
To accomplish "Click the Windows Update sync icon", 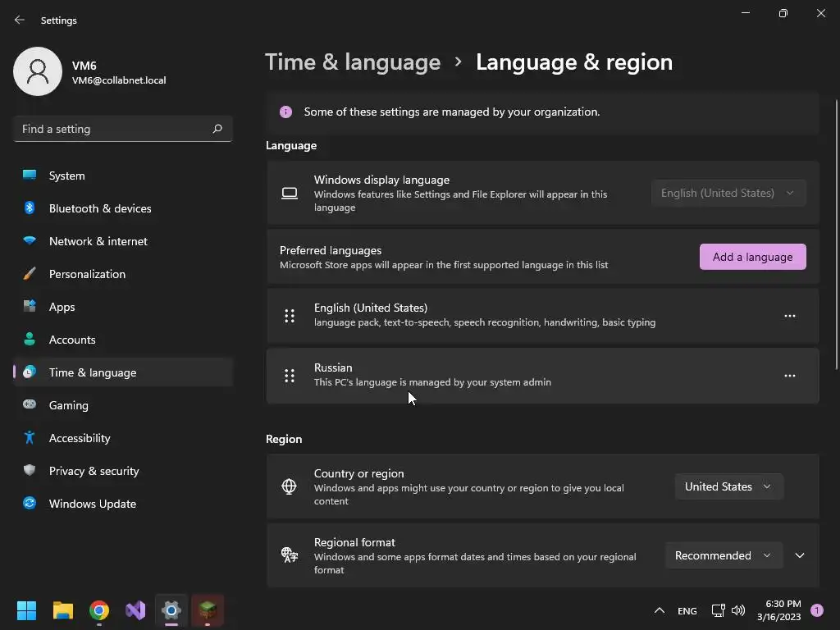I will (x=30, y=503).
